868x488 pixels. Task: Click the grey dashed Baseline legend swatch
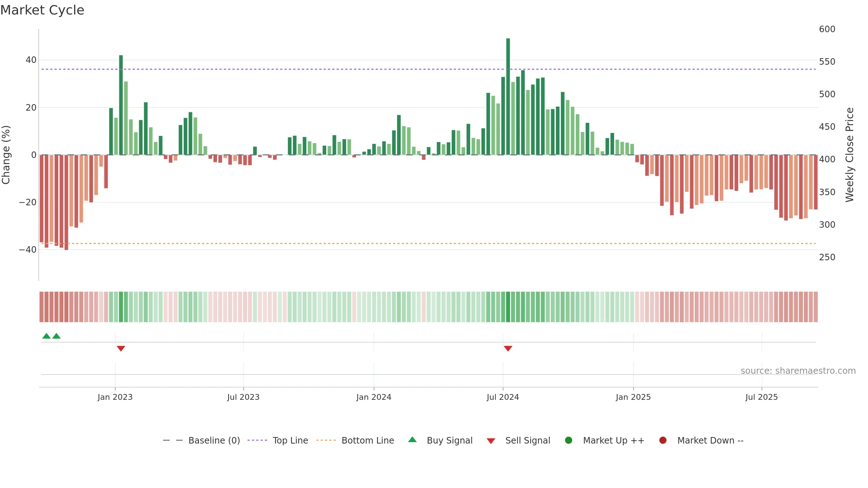pos(173,440)
